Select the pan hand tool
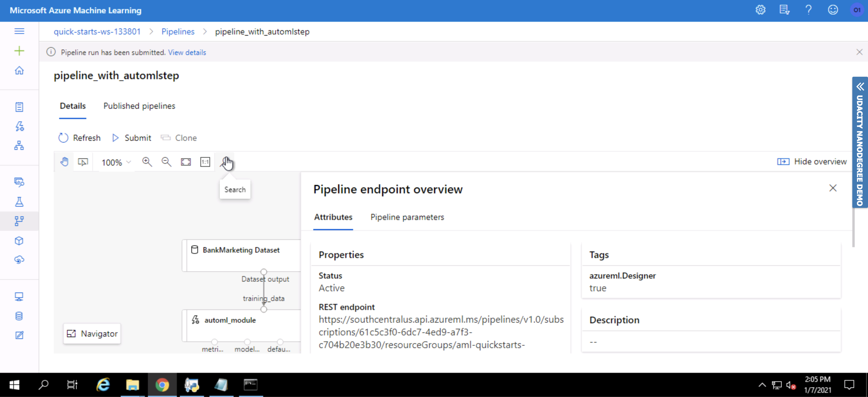Screen dimensions: 868x397 pos(64,162)
